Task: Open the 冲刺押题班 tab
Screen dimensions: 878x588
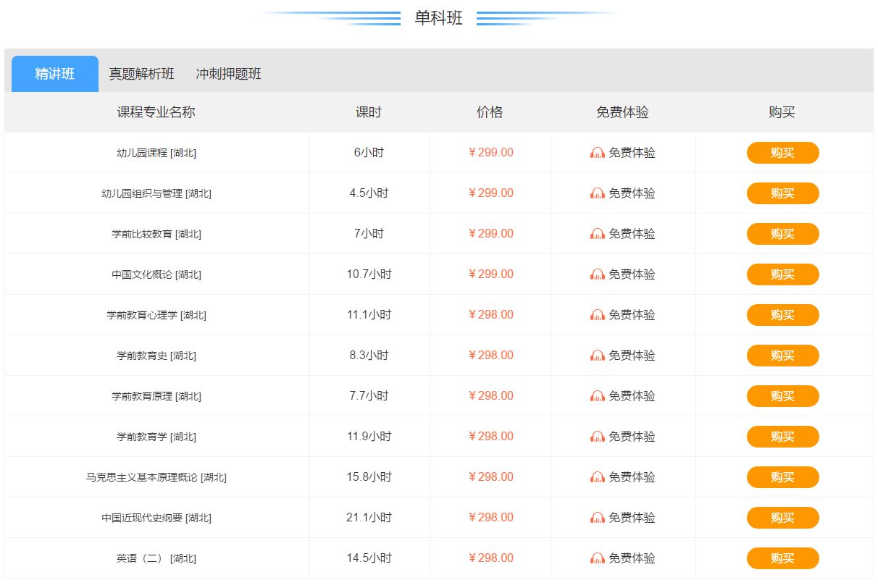Action: point(229,74)
